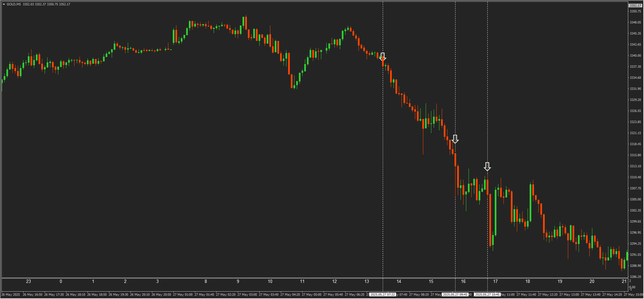
Task: Click the 3299.65 price scale label
Action: (x=635, y=222)
